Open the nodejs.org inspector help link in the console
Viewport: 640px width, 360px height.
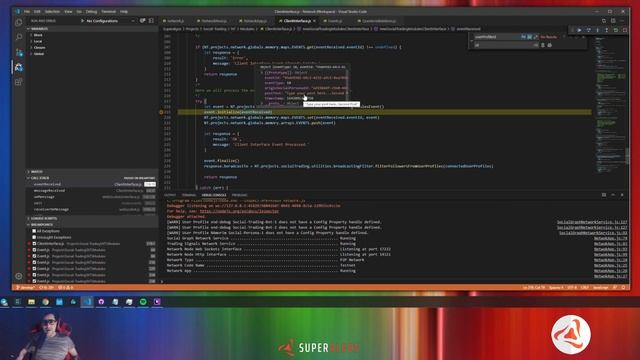(239, 211)
